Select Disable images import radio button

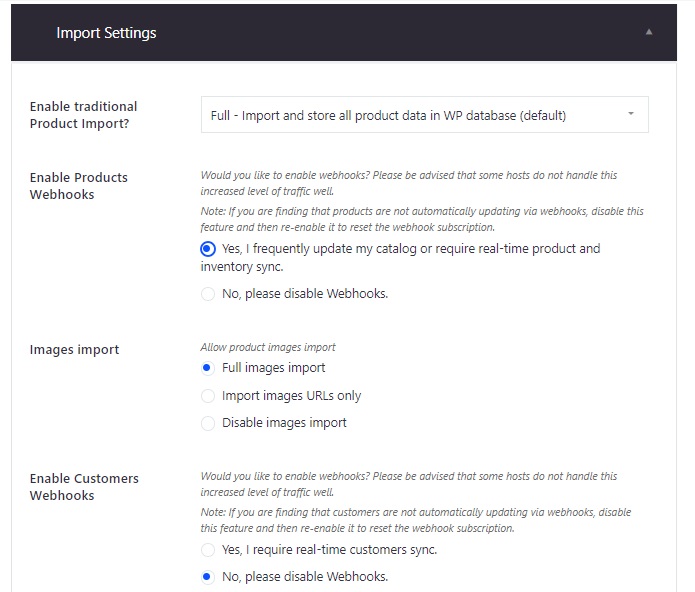click(208, 423)
